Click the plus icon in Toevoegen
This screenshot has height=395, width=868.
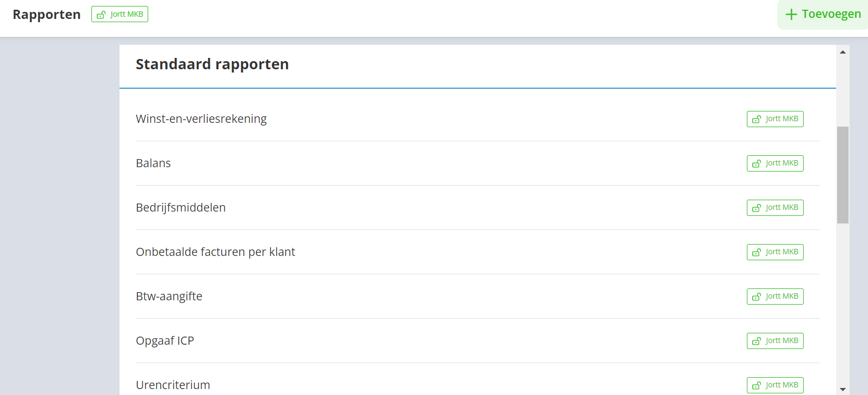791,15
